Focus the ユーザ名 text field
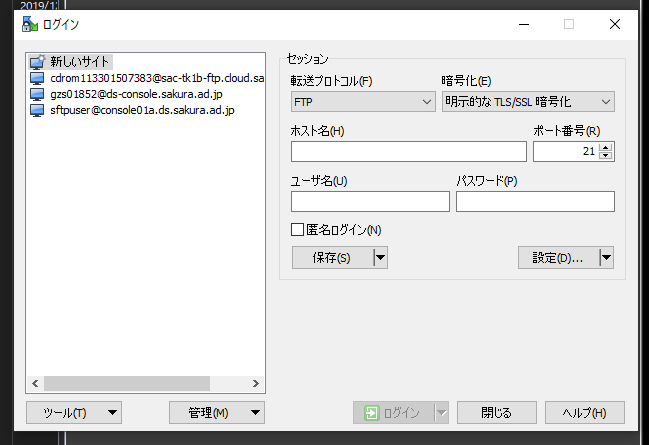The width and height of the screenshot is (649, 445). (x=370, y=202)
